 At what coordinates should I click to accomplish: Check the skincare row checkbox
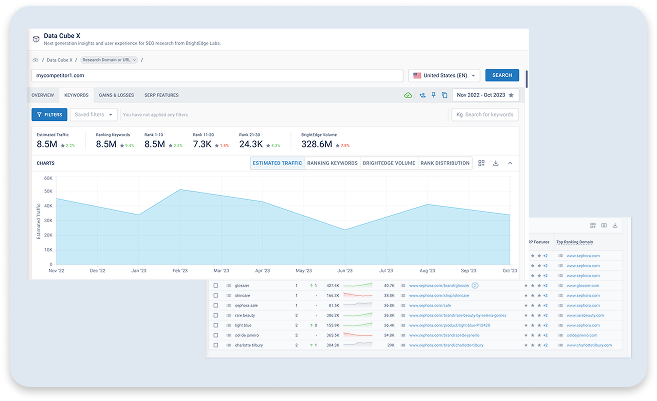(x=216, y=296)
